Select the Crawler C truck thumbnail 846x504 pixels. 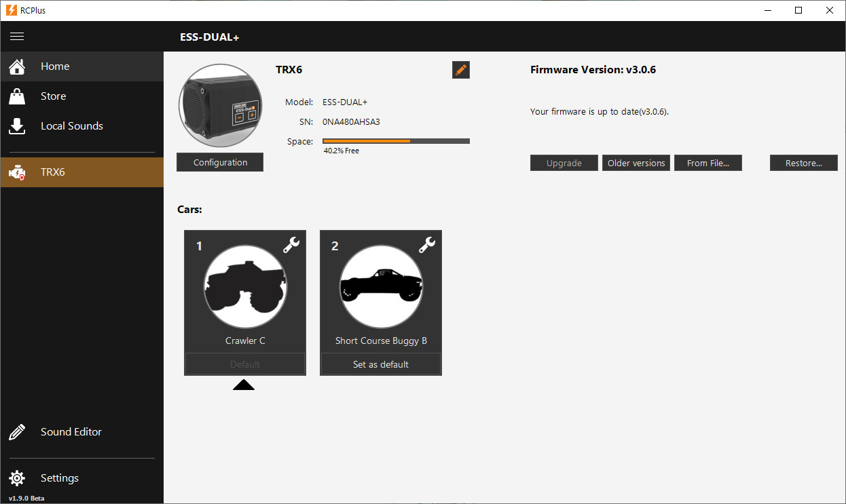(245, 287)
